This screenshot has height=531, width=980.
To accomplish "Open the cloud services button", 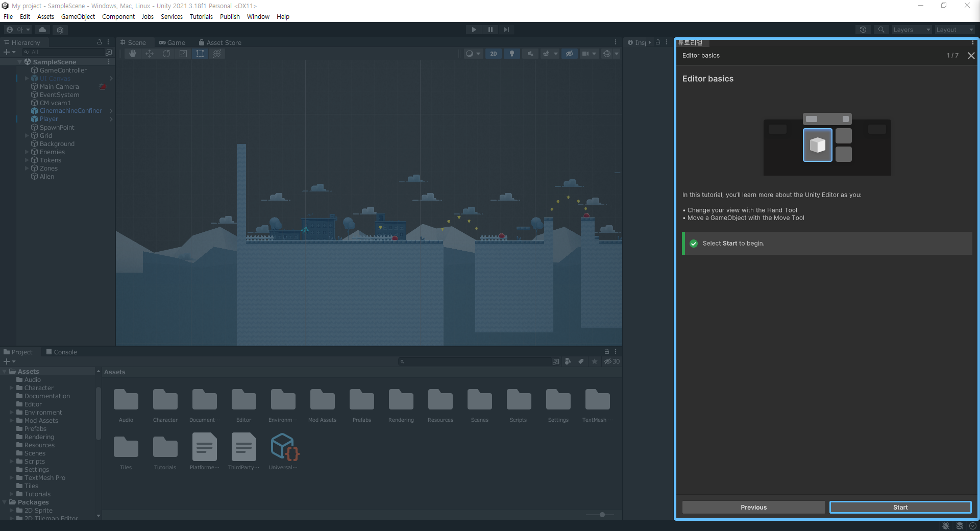I will click(42, 30).
